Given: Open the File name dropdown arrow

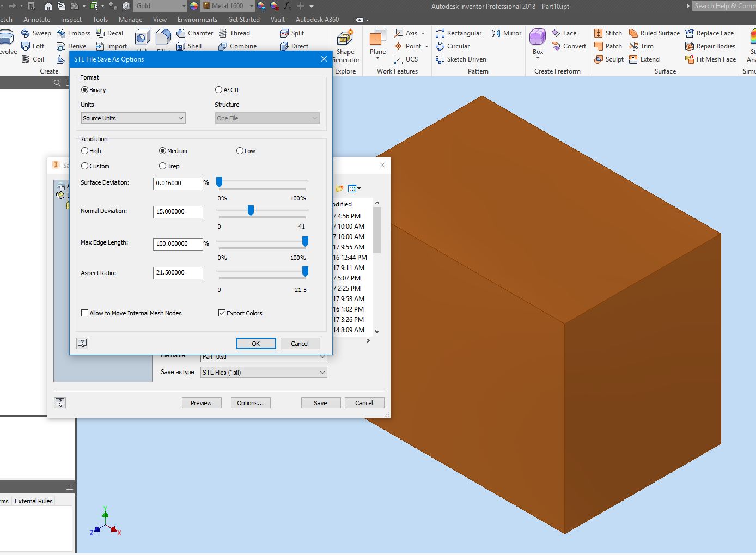Looking at the screenshot, I should (x=322, y=357).
